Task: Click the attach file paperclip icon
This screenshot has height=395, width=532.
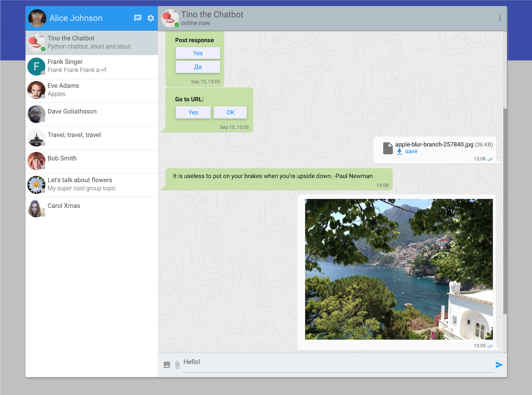Action: click(177, 365)
